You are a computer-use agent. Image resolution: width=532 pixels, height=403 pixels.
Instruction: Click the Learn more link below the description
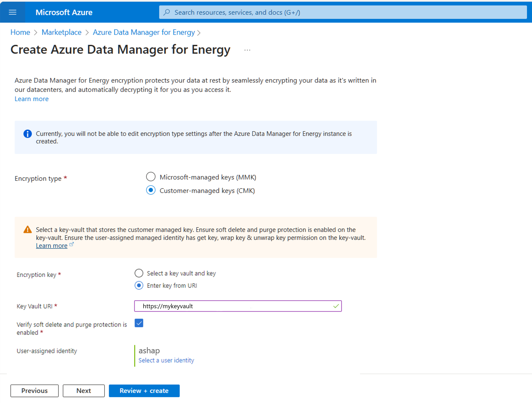click(x=32, y=99)
